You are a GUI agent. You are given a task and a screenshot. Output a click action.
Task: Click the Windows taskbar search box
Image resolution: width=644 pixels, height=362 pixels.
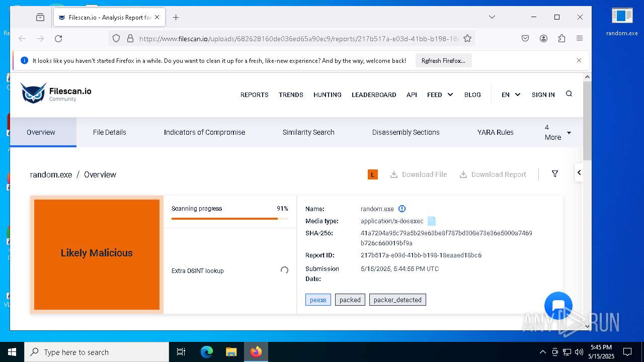tap(97, 352)
